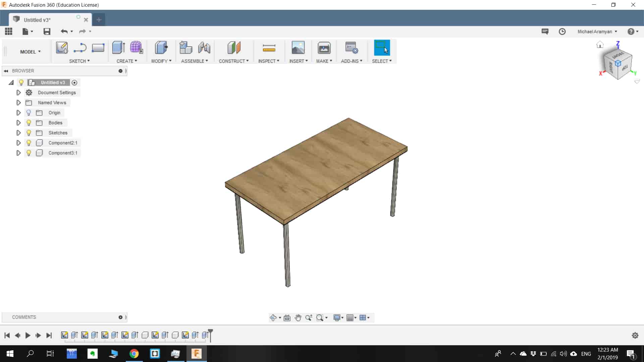The height and width of the screenshot is (362, 644).
Task: Click the Measure tool icon
Action: [x=269, y=48]
